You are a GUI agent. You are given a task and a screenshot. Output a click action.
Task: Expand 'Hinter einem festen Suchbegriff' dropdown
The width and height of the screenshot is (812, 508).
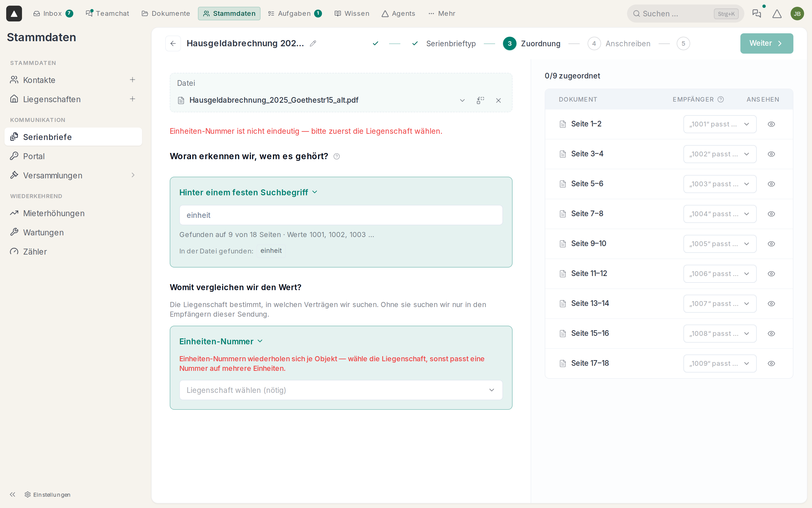pos(248,192)
